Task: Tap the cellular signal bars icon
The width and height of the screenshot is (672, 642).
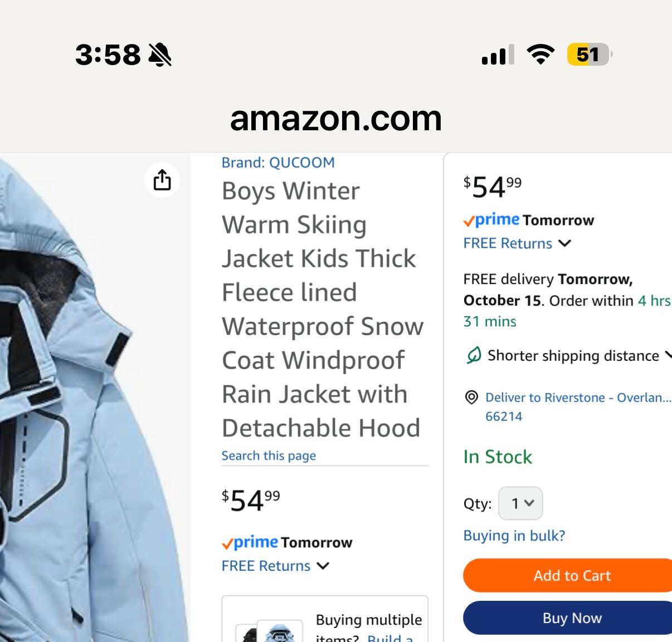Action: 498,55
